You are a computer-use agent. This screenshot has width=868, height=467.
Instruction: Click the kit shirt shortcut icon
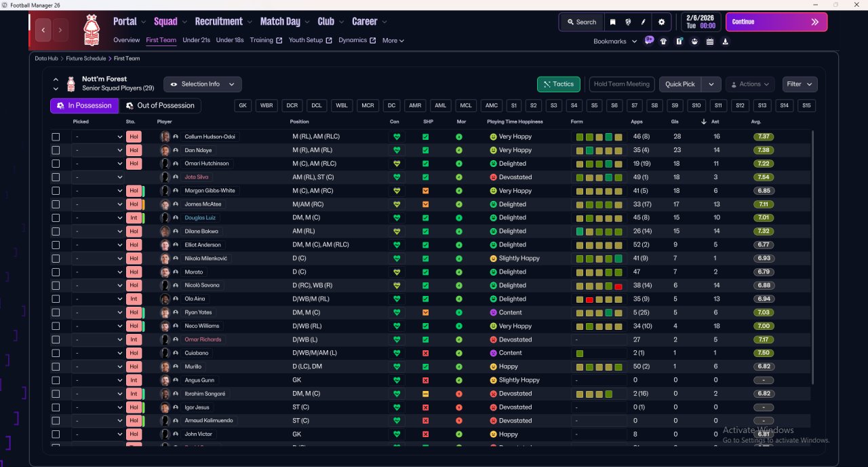tap(663, 41)
